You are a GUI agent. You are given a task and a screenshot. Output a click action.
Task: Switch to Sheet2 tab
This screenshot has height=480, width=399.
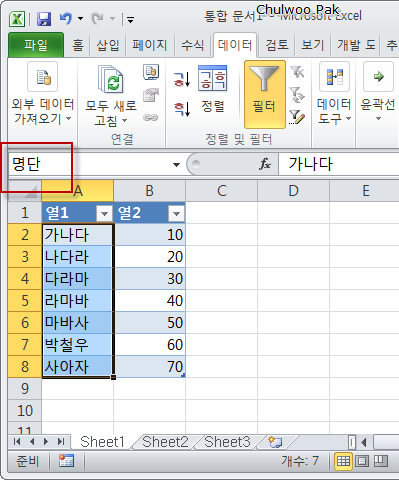pos(165,442)
